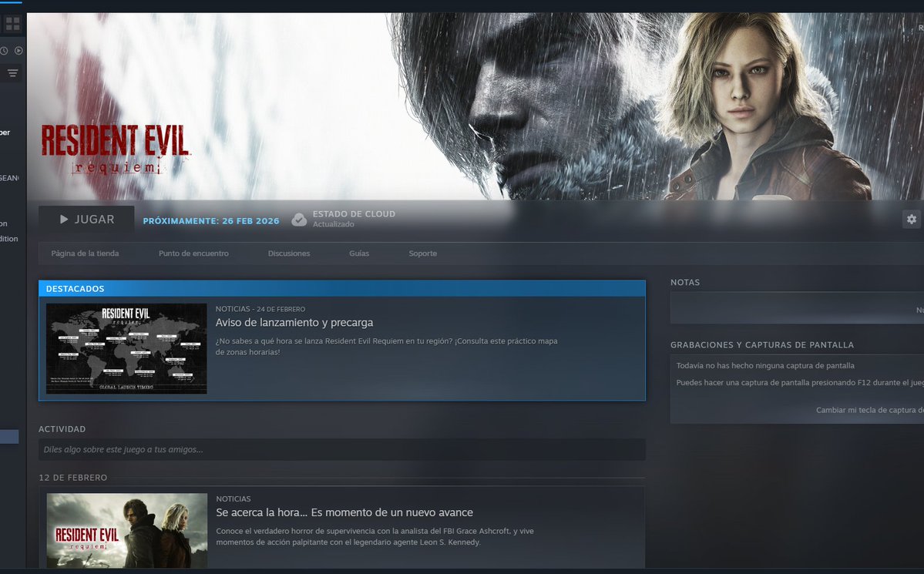The image size is (924, 574).
Task: Select the highlighted game row in the sidebar
Action: 9,437
